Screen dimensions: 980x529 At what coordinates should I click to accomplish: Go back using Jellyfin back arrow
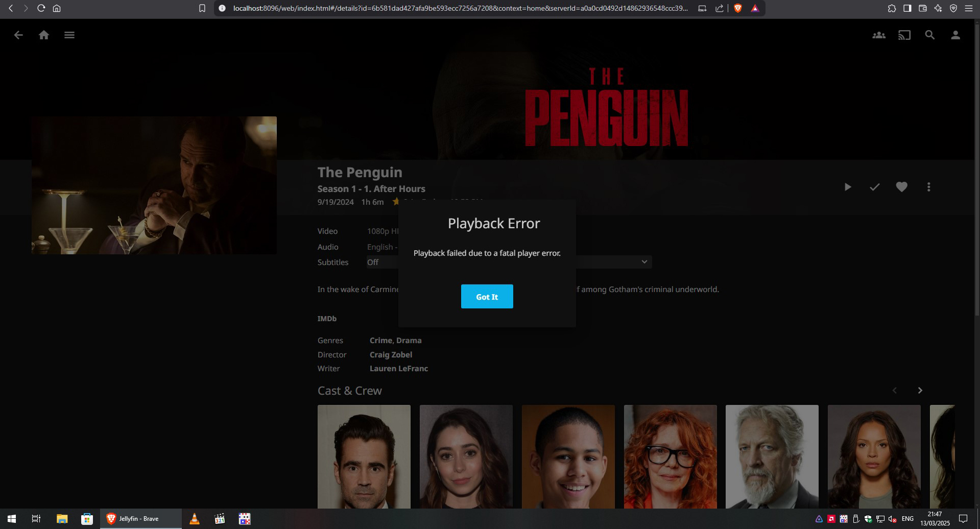pyautogui.click(x=18, y=35)
